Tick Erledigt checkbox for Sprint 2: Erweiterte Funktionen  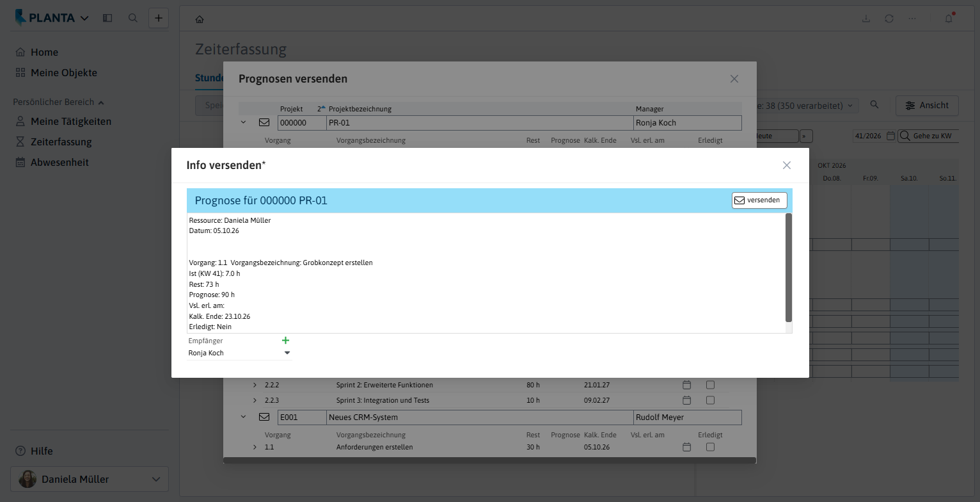click(710, 385)
